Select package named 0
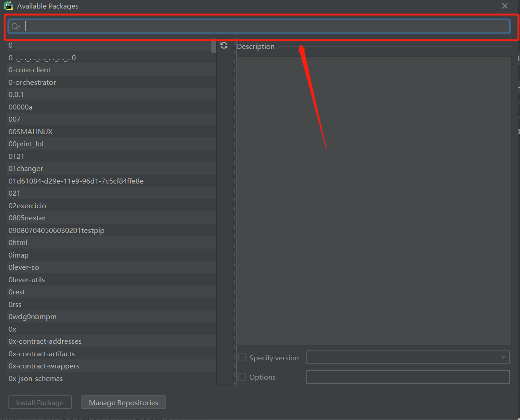This screenshot has height=420, width=520. pyautogui.click(x=112, y=45)
